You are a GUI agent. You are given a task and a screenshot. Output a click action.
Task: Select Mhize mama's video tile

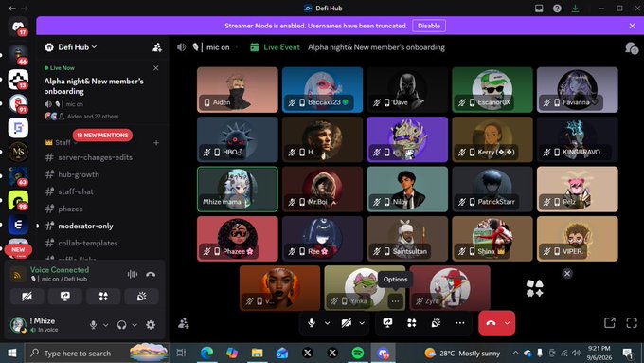[x=238, y=190]
